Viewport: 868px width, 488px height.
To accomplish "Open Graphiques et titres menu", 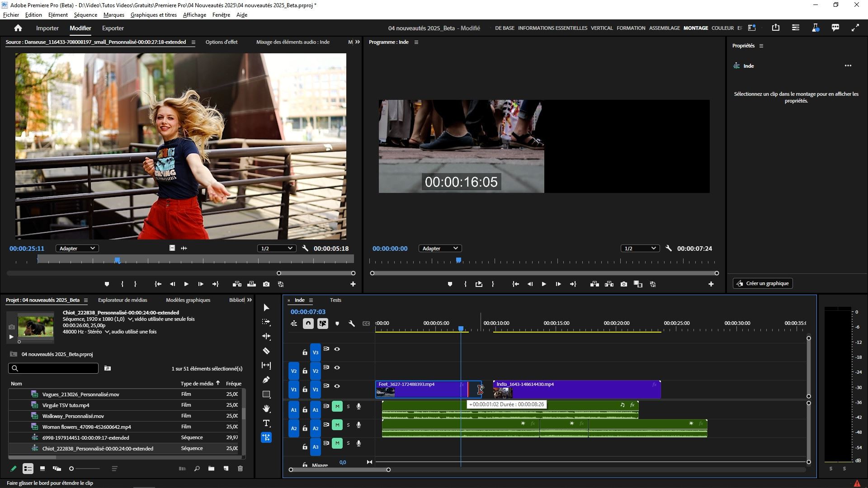I will coord(154,15).
